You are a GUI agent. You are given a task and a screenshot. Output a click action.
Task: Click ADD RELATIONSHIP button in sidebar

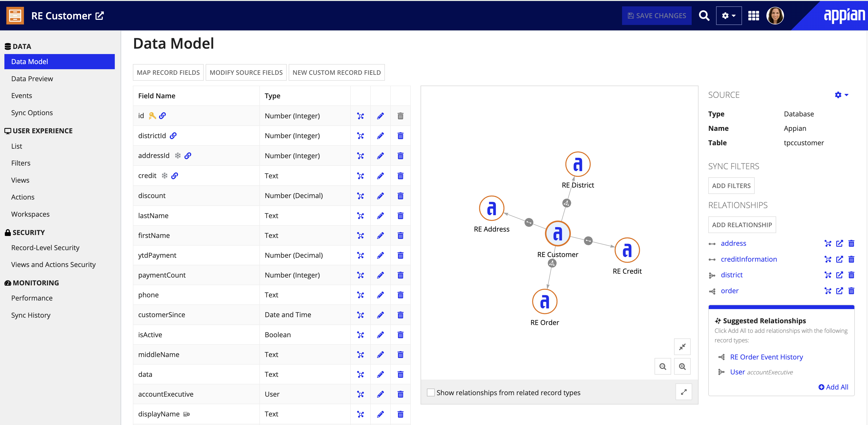tap(742, 224)
